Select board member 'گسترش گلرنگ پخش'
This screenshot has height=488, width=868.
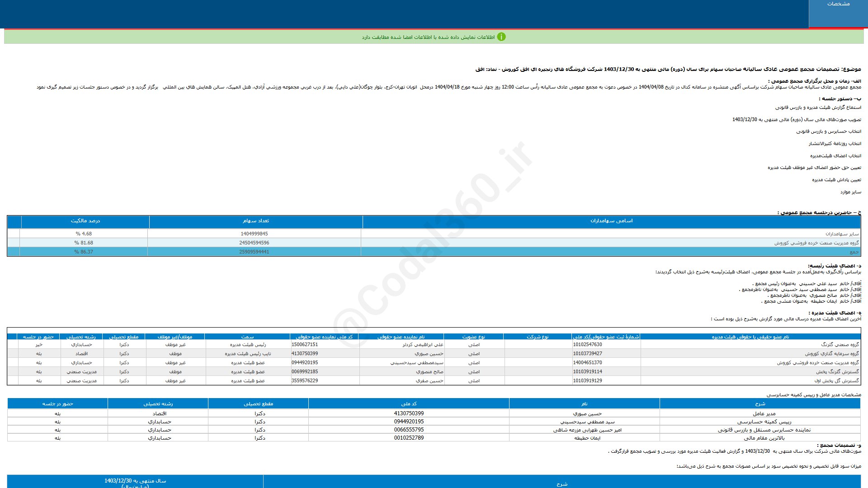[838, 372]
